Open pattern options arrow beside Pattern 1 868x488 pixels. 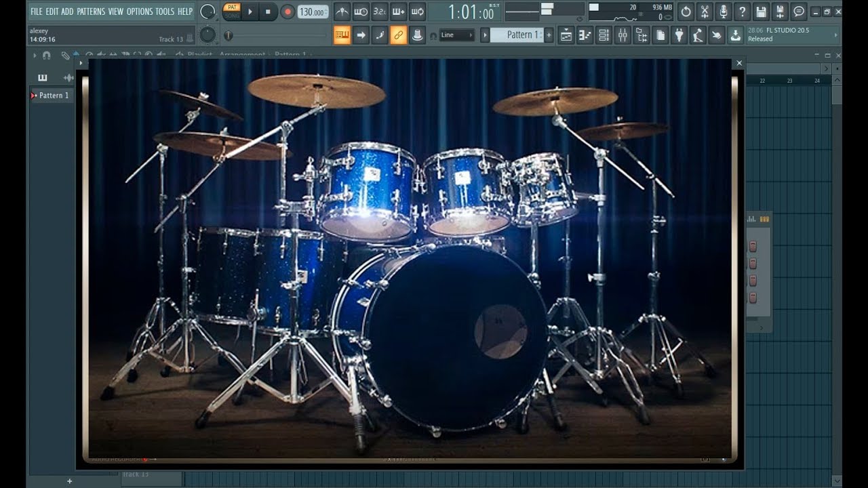[x=485, y=35]
